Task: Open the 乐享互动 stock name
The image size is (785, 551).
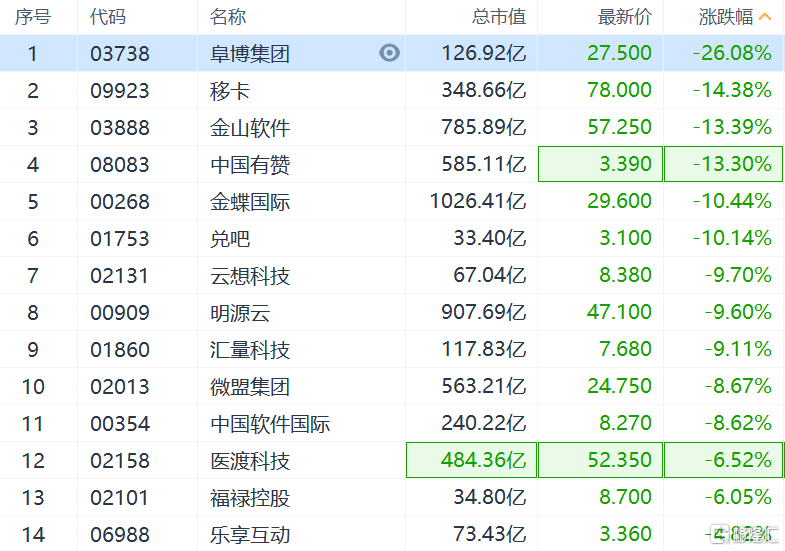Action: [x=250, y=535]
